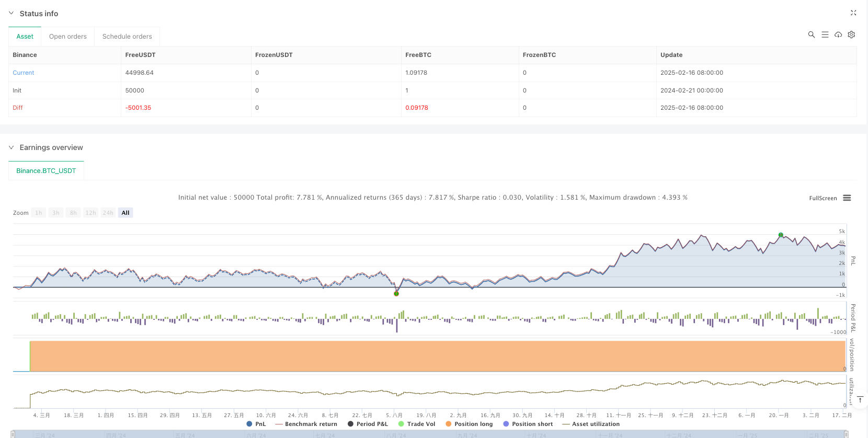The height and width of the screenshot is (438, 868).
Task: Click the cloud download icon
Action: point(838,34)
